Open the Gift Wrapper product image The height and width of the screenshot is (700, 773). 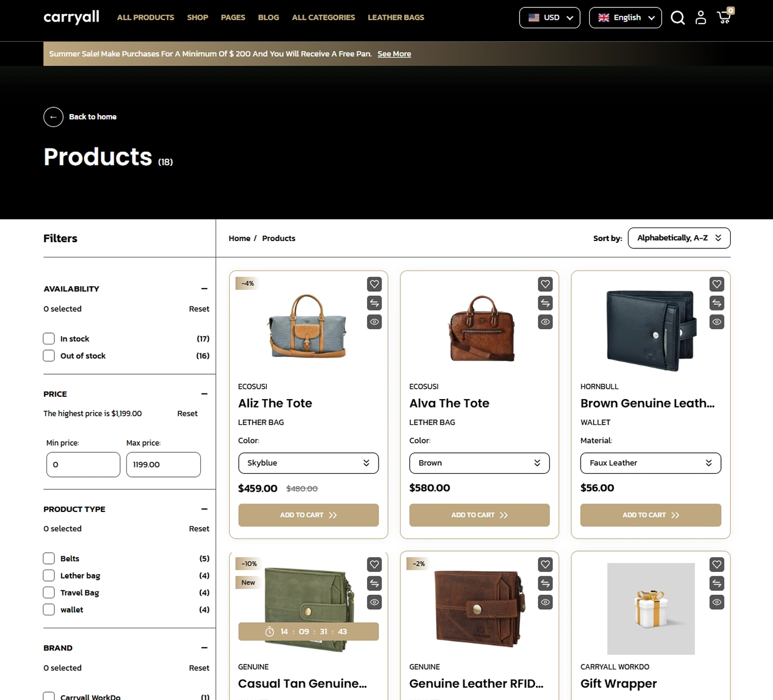click(x=651, y=609)
